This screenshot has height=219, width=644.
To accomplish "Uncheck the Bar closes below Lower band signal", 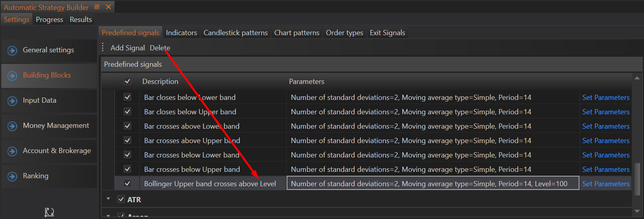I will coord(128,97).
